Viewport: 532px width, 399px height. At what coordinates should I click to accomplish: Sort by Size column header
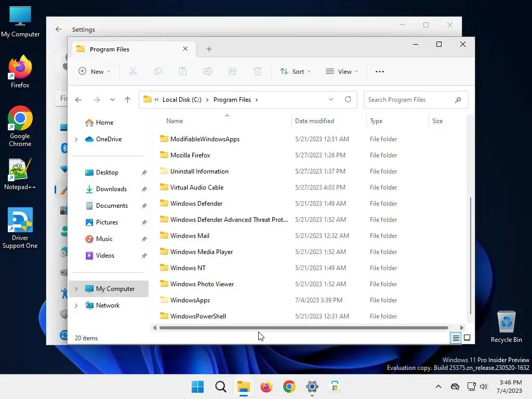coord(437,121)
